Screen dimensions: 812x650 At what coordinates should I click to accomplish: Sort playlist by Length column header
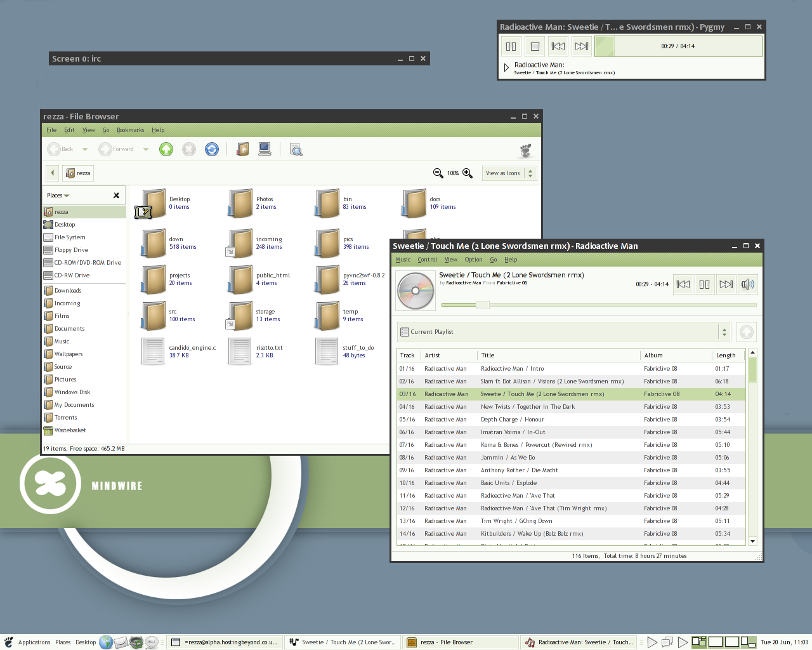click(728, 355)
